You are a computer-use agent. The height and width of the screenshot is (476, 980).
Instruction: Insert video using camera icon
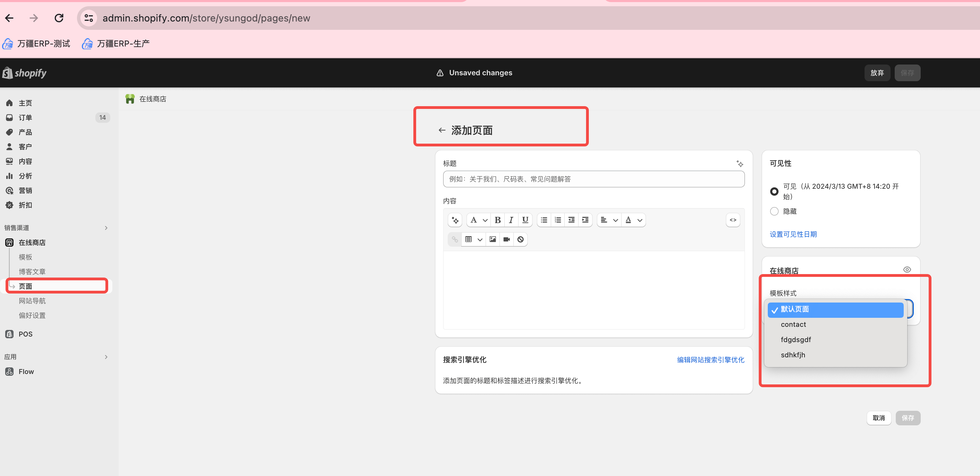coord(506,239)
